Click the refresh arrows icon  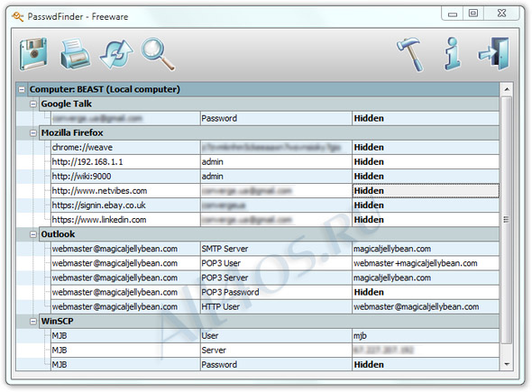coord(116,54)
